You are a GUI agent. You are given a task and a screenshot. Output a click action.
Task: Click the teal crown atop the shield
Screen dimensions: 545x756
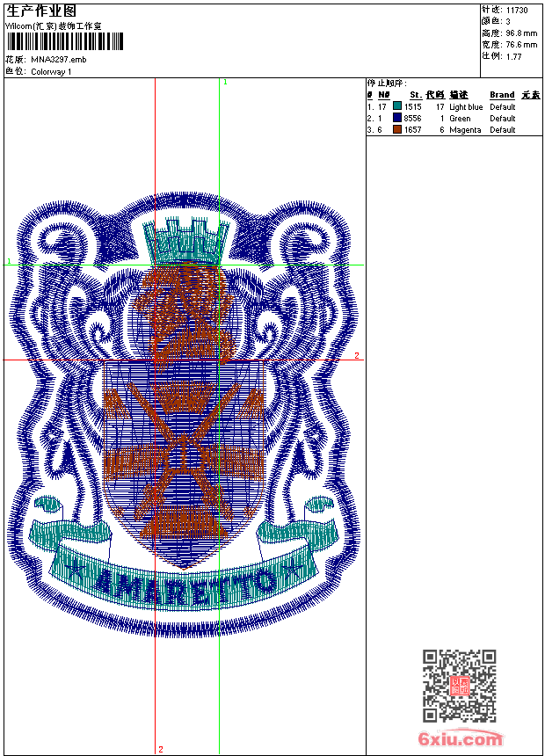(x=186, y=241)
